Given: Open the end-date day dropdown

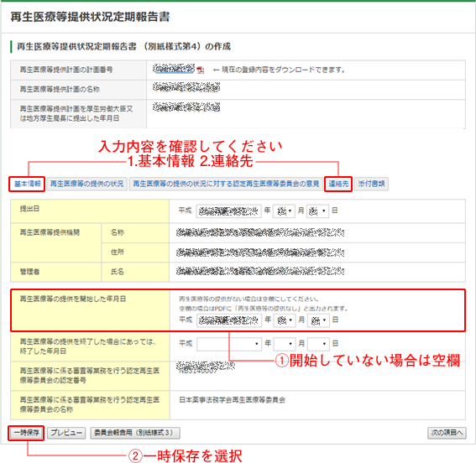Looking at the screenshot, I should click(318, 344).
